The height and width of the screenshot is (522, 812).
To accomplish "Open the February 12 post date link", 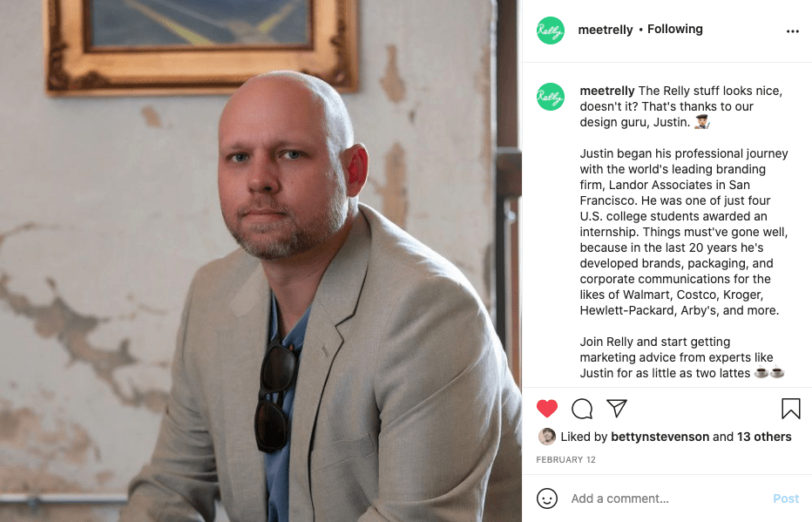I will 565,460.
